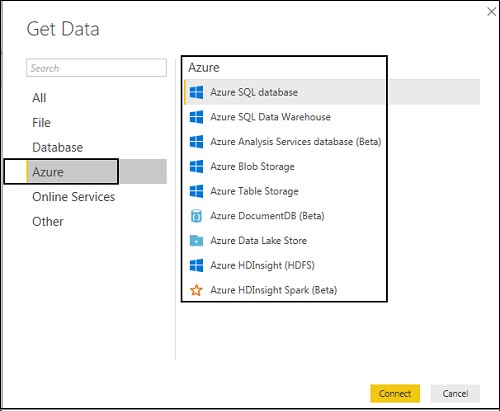Click the Azure DocumentDB cylinder icon
The height and width of the screenshot is (411, 500).
196,216
